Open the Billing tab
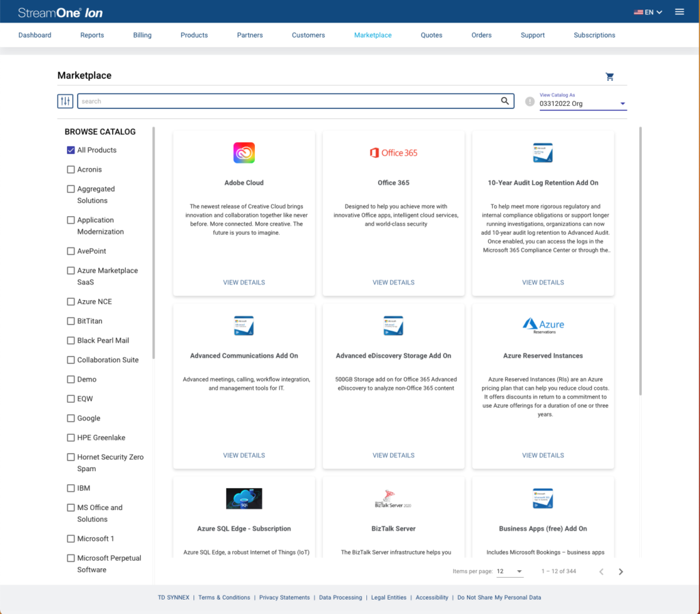Viewport: 700px width, 614px height. point(142,36)
